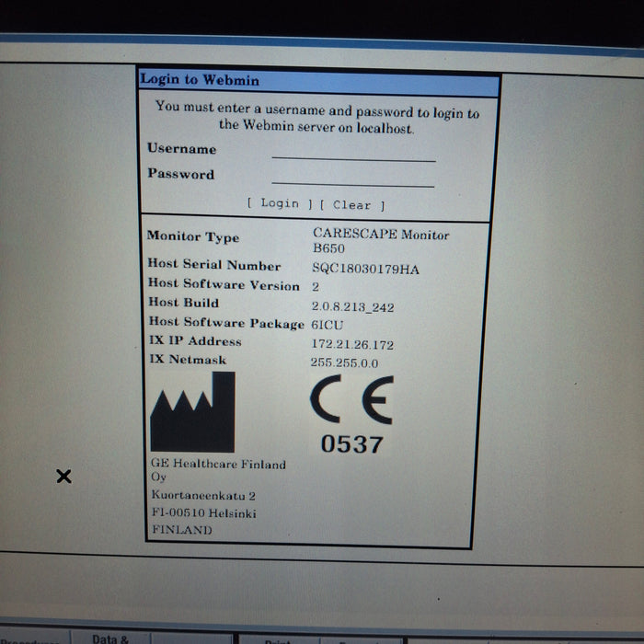Click the netmask value 255.255.0.0
Screen dimensions: 644x644
coord(344,362)
